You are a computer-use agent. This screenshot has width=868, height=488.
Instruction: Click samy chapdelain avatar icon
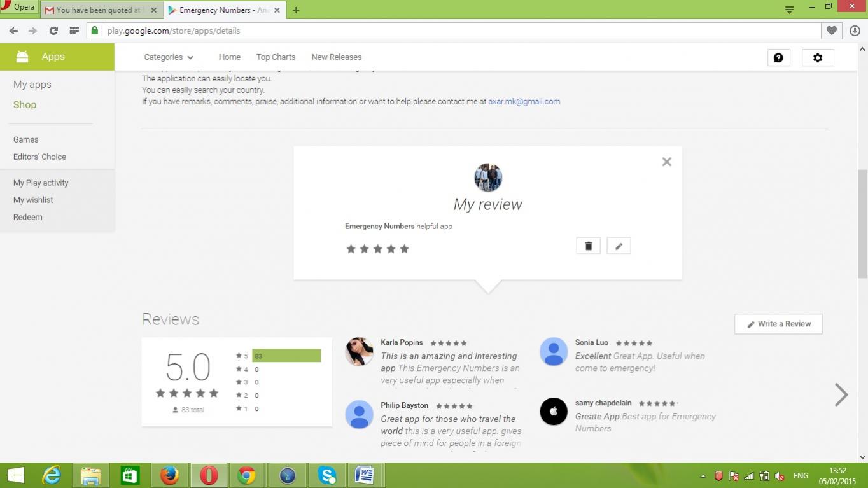(554, 412)
